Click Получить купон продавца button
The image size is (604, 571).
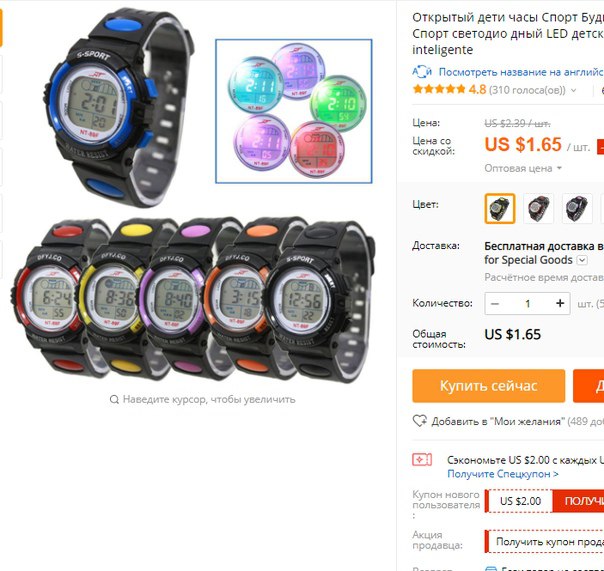pyautogui.click(x=544, y=542)
